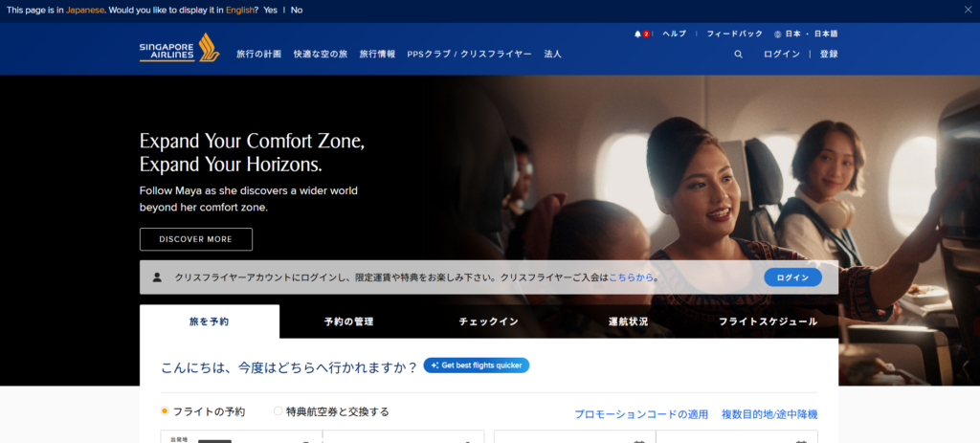Click the DISCOVER MORE button
Image resolution: width=980 pixels, height=443 pixels.
tap(195, 239)
